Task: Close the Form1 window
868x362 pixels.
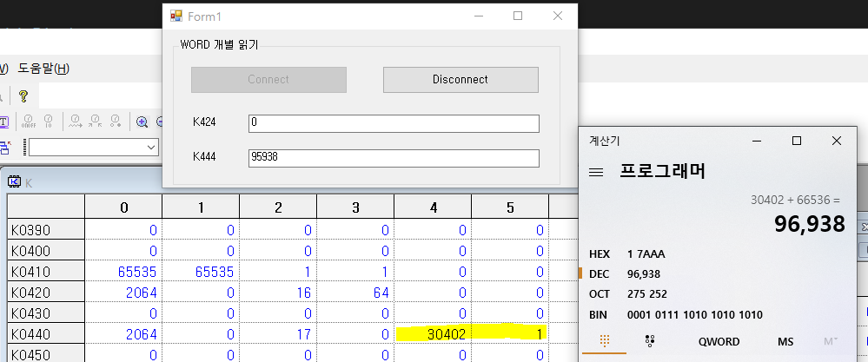Action: tap(558, 16)
